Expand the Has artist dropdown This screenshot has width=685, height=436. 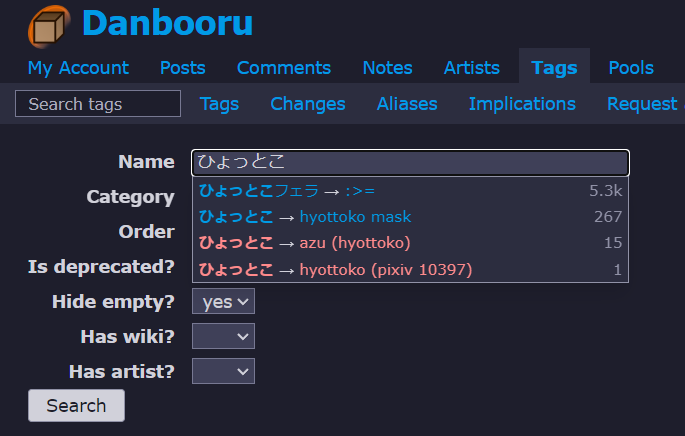coord(223,371)
